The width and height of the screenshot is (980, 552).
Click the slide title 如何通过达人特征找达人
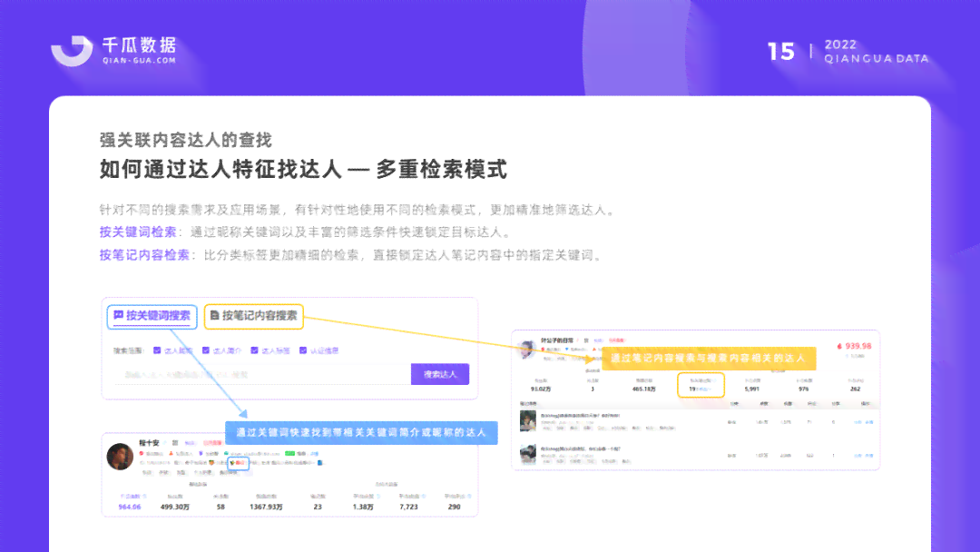(220, 170)
